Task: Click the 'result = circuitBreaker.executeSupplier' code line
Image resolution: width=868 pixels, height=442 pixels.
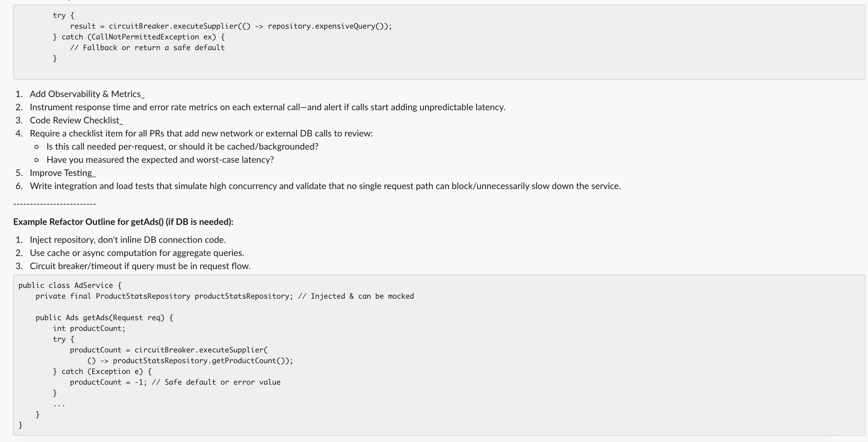Action: click(x=231, y=26)
